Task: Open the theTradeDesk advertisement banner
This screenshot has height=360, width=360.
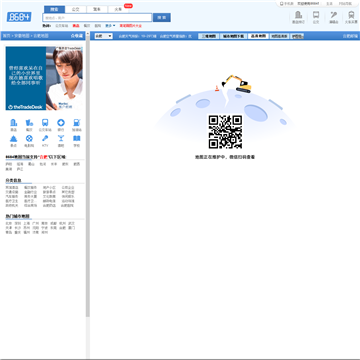Action: click(44, 78)
